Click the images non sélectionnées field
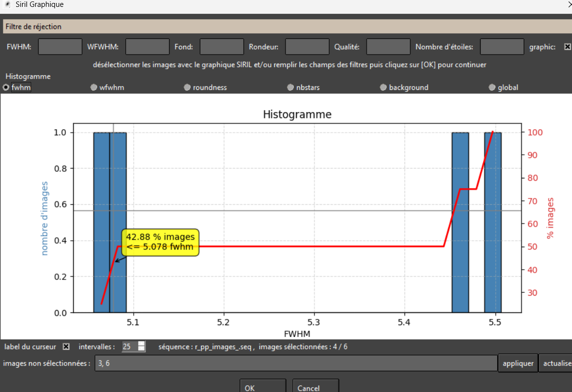 pyautogui.click(x=296, y=364)
